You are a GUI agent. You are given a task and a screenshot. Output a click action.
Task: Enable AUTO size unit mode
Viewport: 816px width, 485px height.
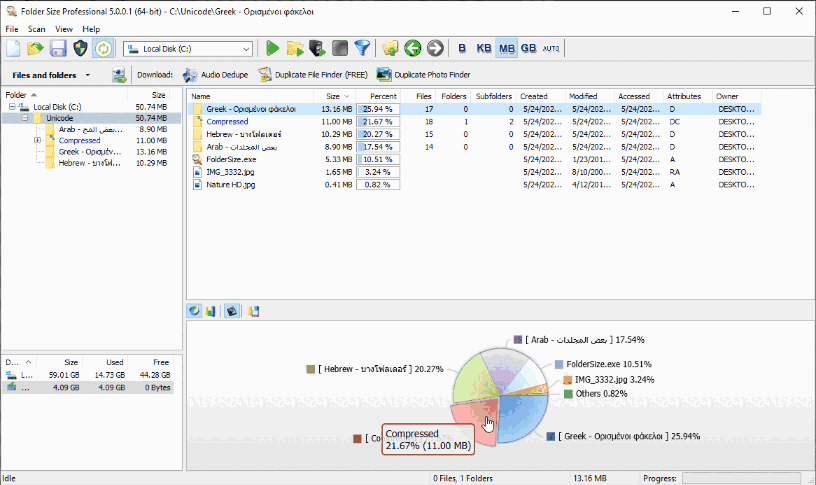click(551, 48)
